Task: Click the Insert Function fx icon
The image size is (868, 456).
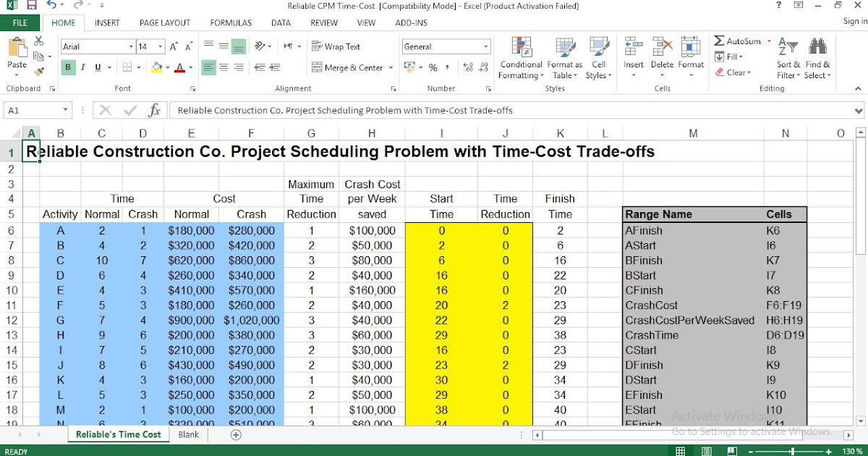Action: 154,110
